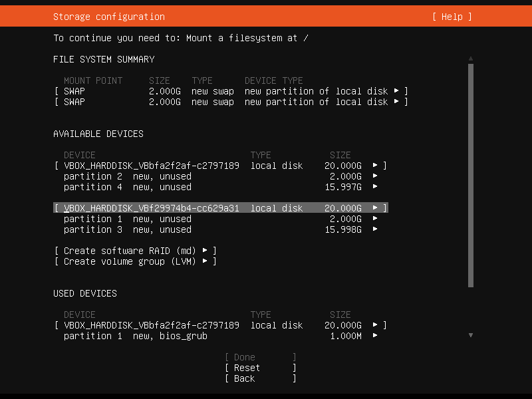The image size is (532, 399).
Task: Select partition 2 new, unused
Action: coord(221,176)
